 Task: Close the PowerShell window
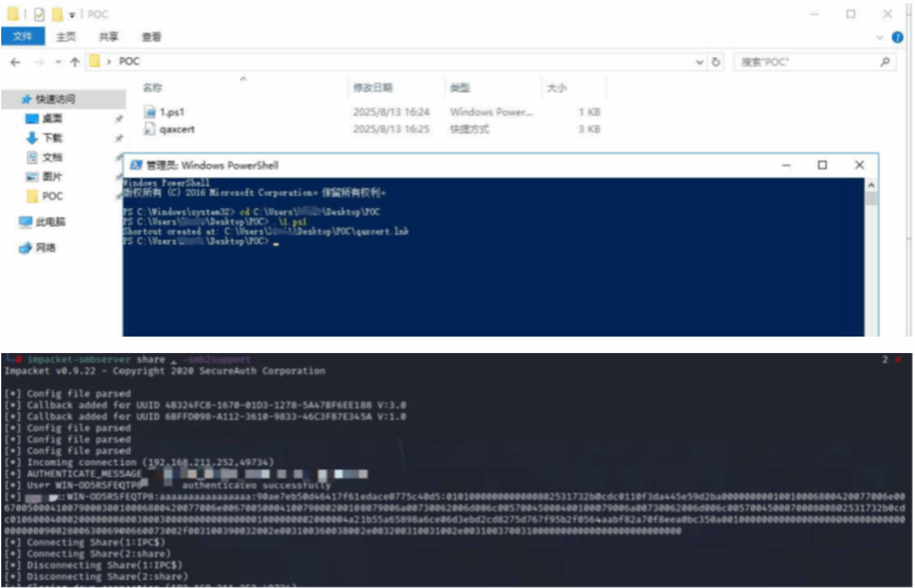(x=860, y=165)
